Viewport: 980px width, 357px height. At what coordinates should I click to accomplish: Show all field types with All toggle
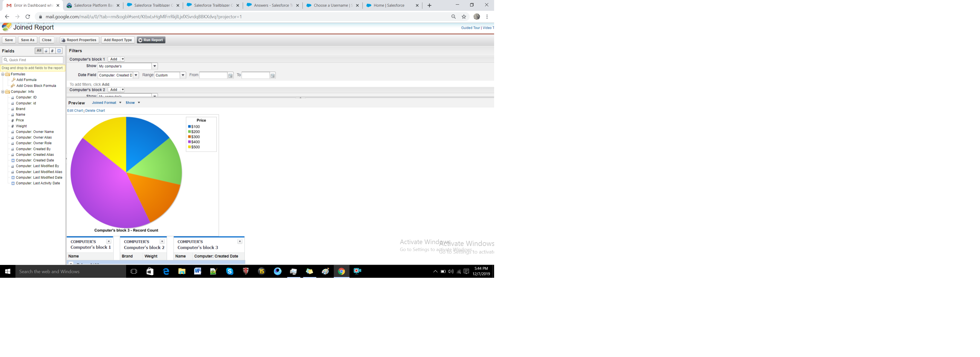tap(39, 51)
